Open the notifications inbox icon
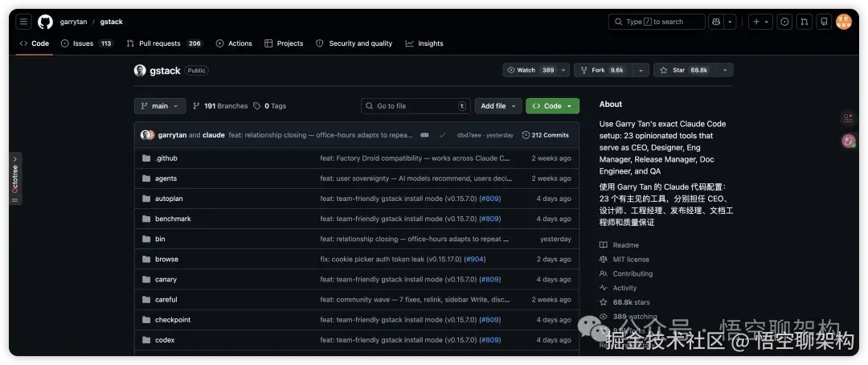 (x=825, y=22)
